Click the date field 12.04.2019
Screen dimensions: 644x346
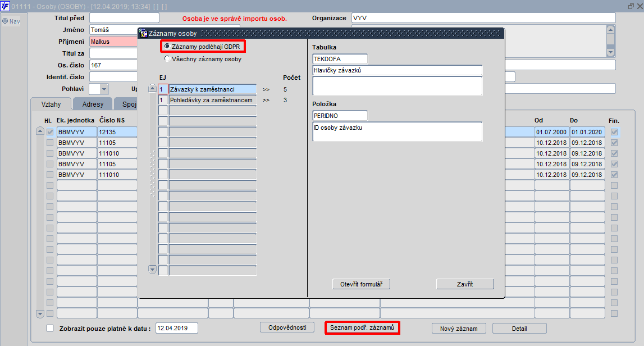coord(177,328)
